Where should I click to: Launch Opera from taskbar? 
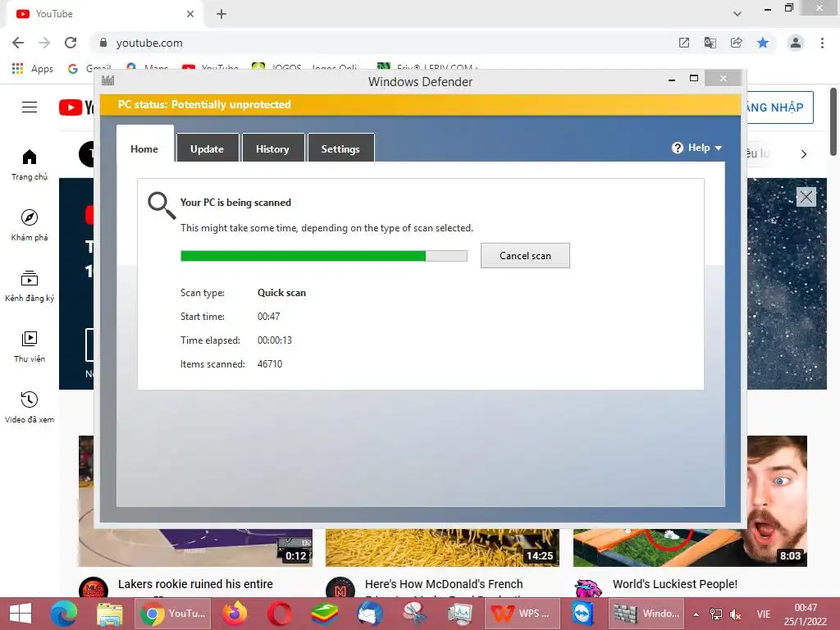[x=280, y=614]
